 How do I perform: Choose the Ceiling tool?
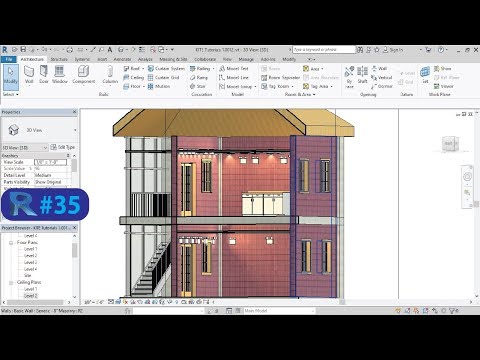pyautogui.click(x=133, y=77)
